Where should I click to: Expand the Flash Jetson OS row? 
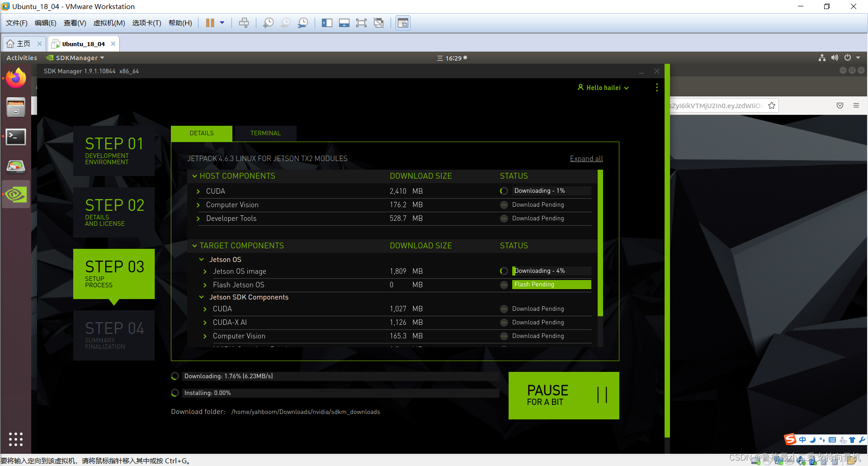tap(205, 285)
